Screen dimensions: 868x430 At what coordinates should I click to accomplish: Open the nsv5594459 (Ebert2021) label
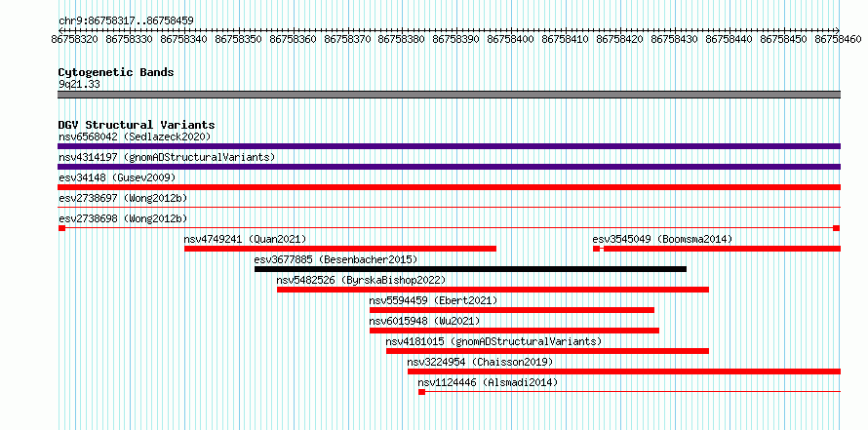point(433,300)
